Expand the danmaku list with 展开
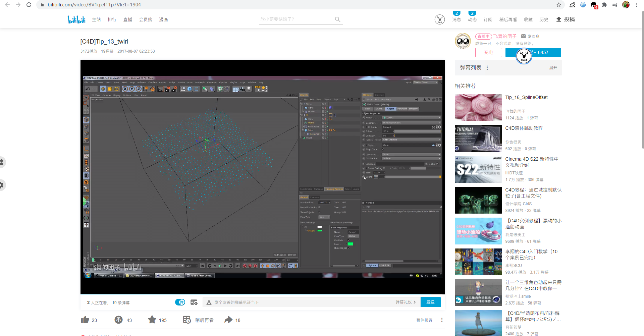The width and height of the screenshot is (644, 336). click(x=553, y=68)
